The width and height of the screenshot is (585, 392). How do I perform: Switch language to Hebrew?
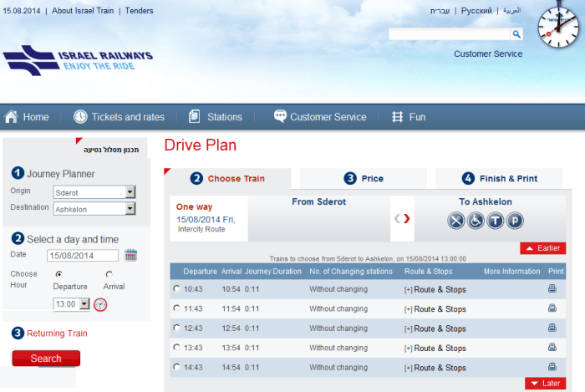click(x=440, y=11)
